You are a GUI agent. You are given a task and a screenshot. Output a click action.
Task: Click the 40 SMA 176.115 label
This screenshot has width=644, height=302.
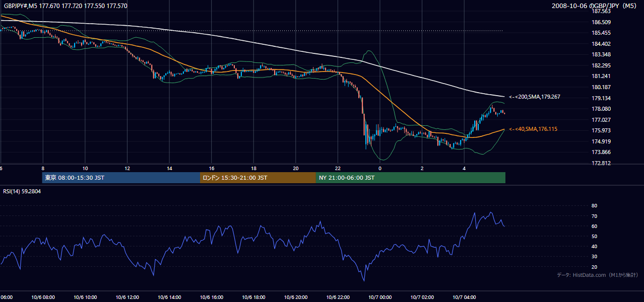coord(533,129)
